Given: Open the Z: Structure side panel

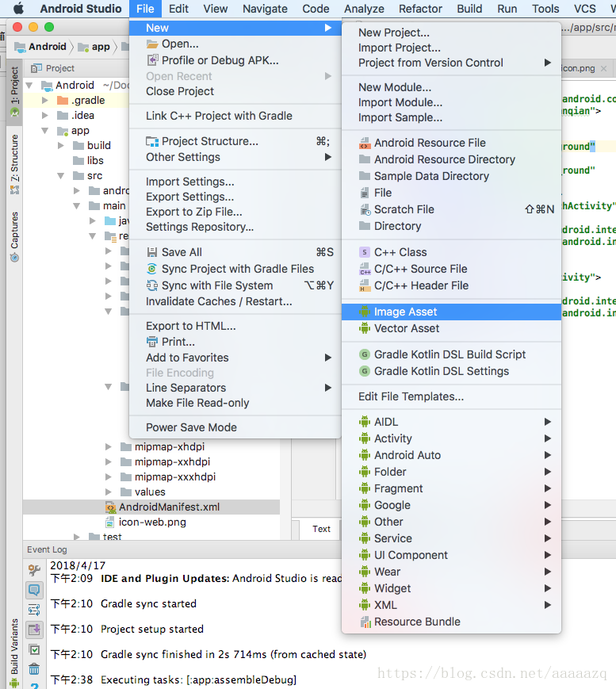Looking at the screenshot, I should click(x=14, y=163).
